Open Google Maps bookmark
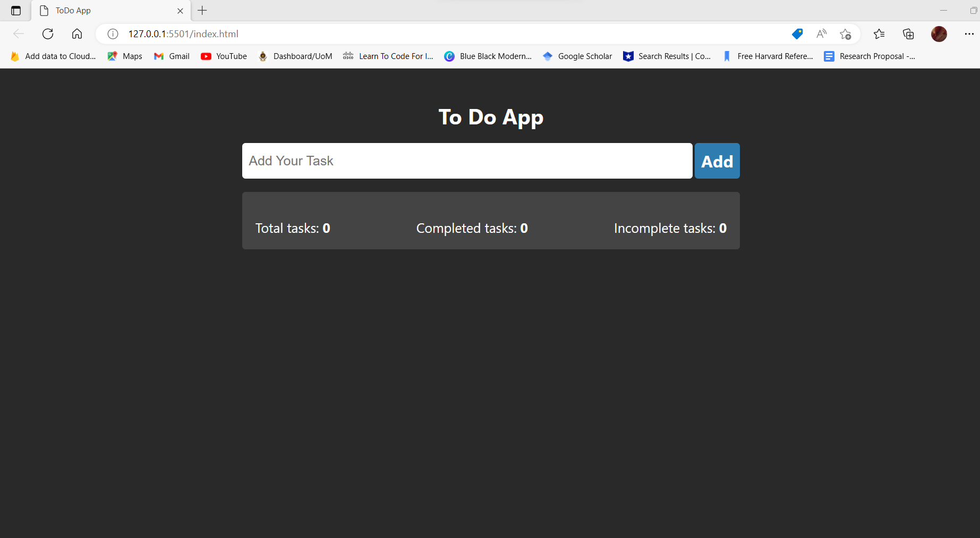980x538 pixels. pyautogui.click(x=124, y=56)
